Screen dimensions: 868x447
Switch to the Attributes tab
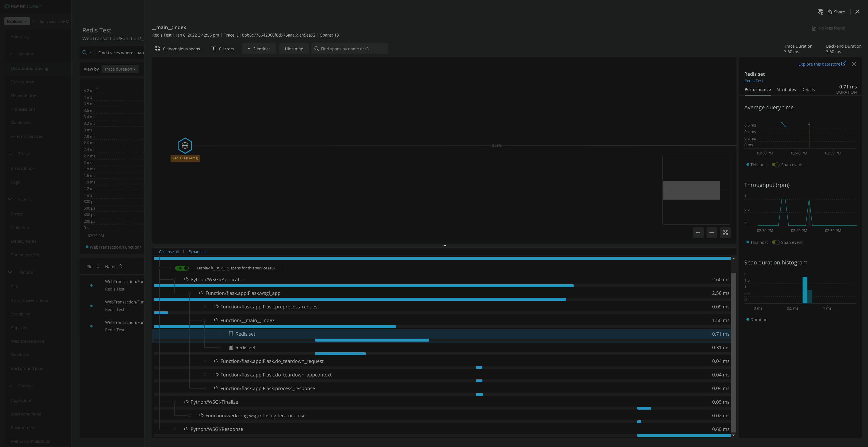pos(786,89)
